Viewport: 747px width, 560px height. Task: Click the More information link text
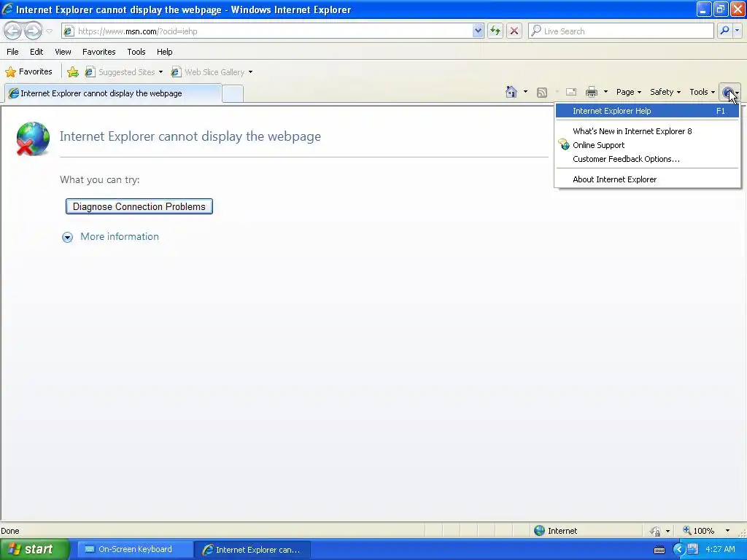pos(120,237)
